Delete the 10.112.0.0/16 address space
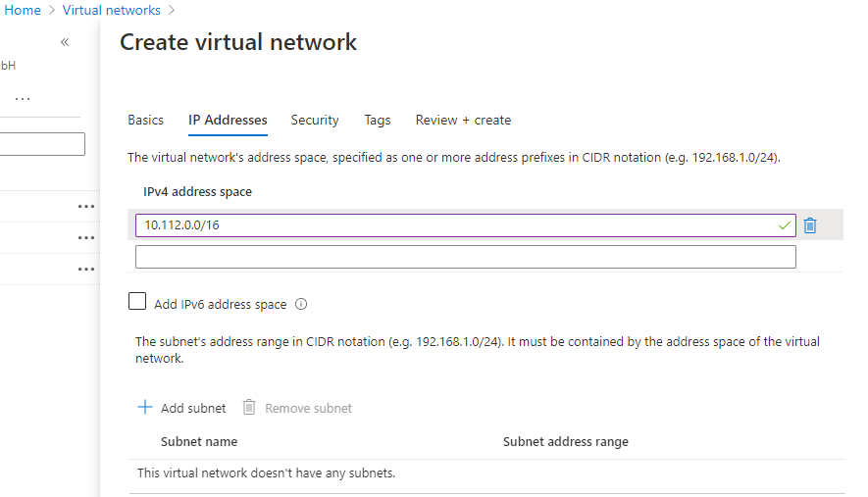Screen dimensions: 868x497 coord(810,225)
